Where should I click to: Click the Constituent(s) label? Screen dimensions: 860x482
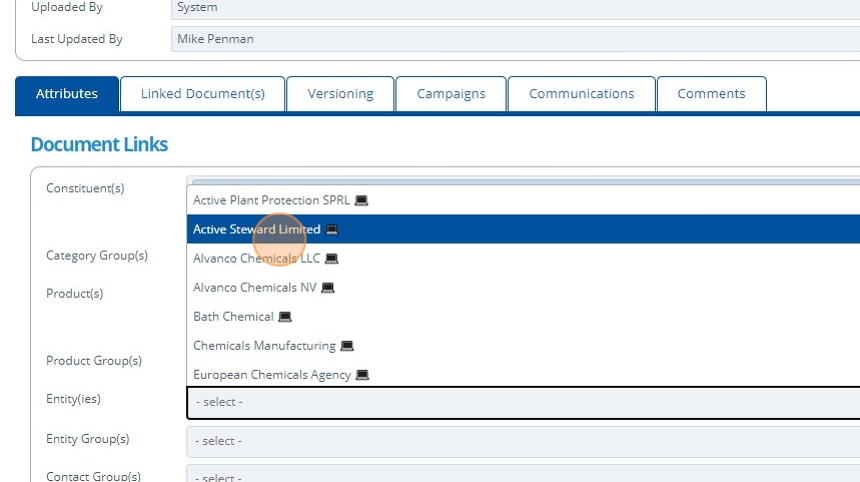tap(85, 188)
